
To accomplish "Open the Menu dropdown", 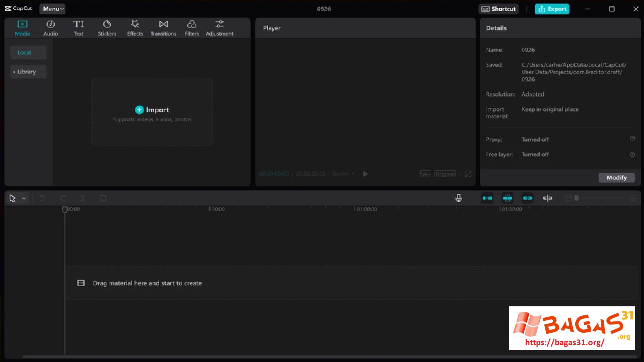I will [52, 9].
